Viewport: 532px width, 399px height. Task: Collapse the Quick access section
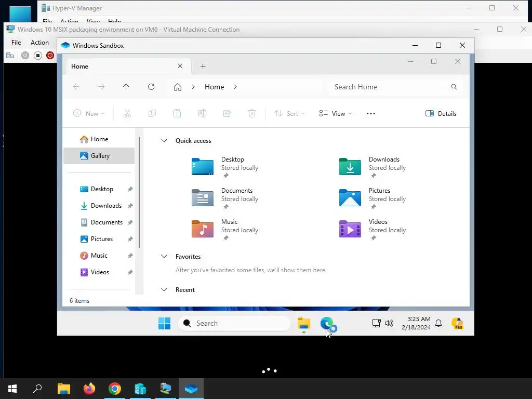click(x=164, y=140)
